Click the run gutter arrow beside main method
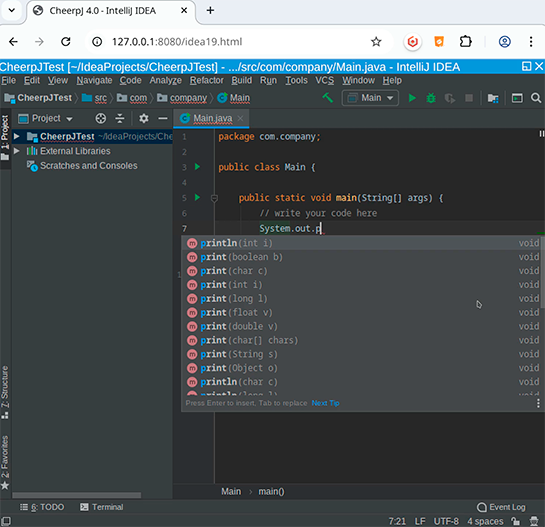The image size is (545, 527). click(197, 197)
